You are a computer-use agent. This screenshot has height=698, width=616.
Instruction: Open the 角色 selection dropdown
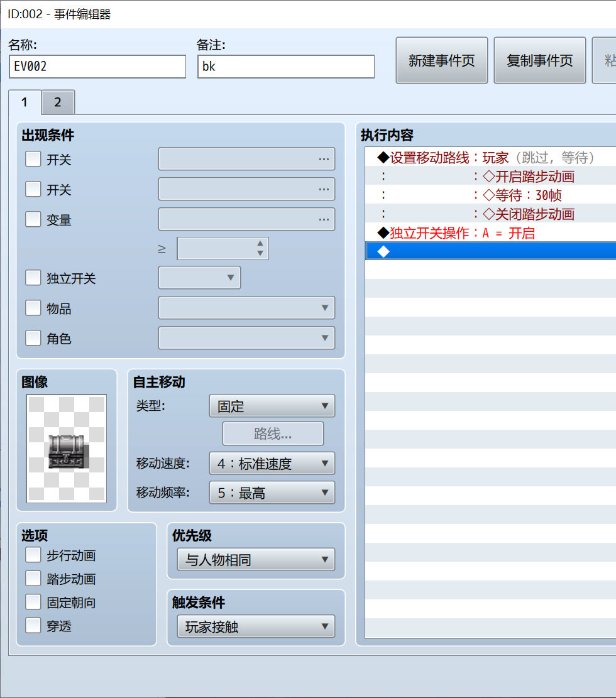point(247,338)
